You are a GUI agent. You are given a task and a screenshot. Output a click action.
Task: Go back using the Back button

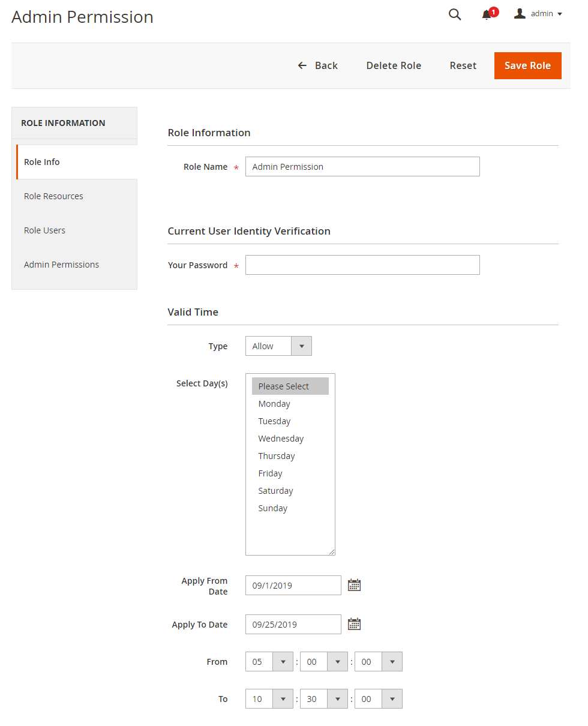[x=318, y=65]
